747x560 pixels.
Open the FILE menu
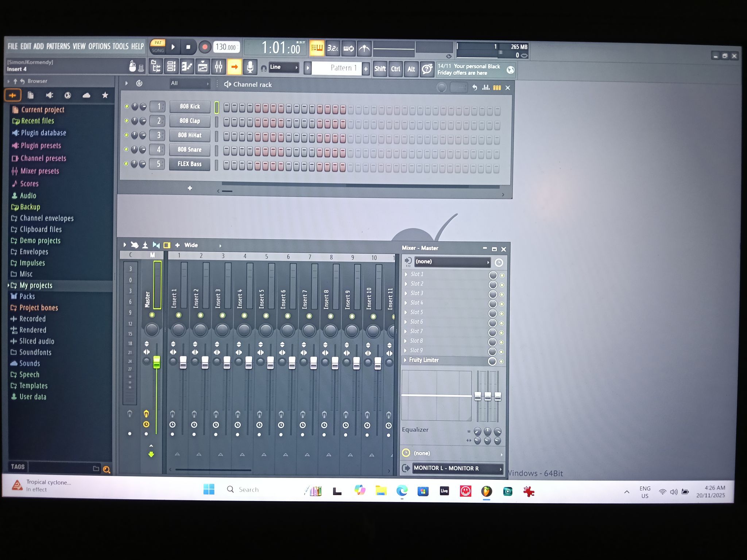pyautogui.click(x=13, y=46)
